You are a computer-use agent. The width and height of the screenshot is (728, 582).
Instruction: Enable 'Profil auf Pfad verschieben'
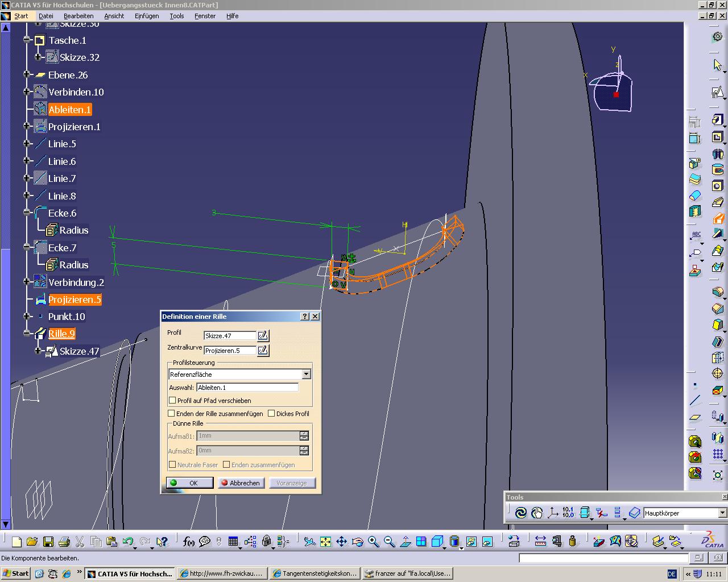(172, 400)
